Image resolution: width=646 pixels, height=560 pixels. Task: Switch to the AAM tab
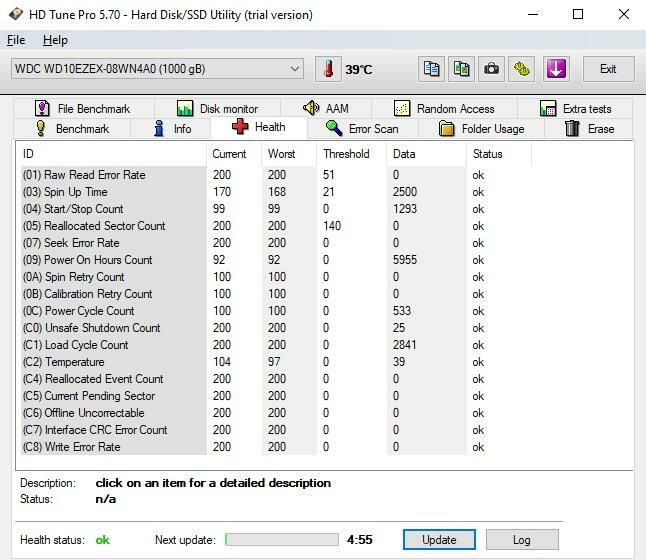(326, 109)
